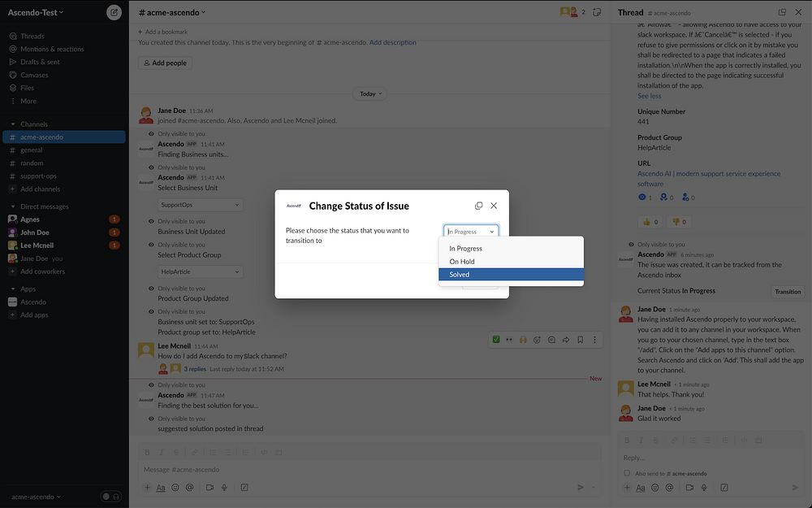Viewport: 812px width, 508px height.
Task: Forward message with share arrow icon
Action: (566, 340)
